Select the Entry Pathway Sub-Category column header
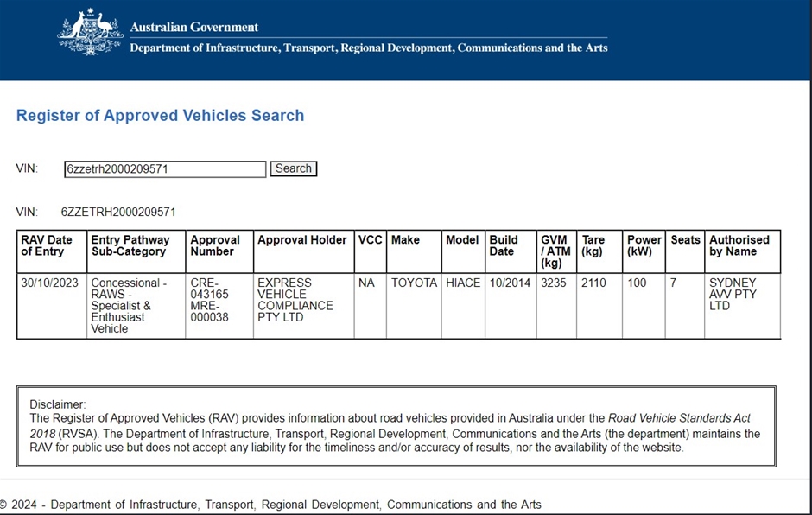812x515 pixels. (131, 246)
